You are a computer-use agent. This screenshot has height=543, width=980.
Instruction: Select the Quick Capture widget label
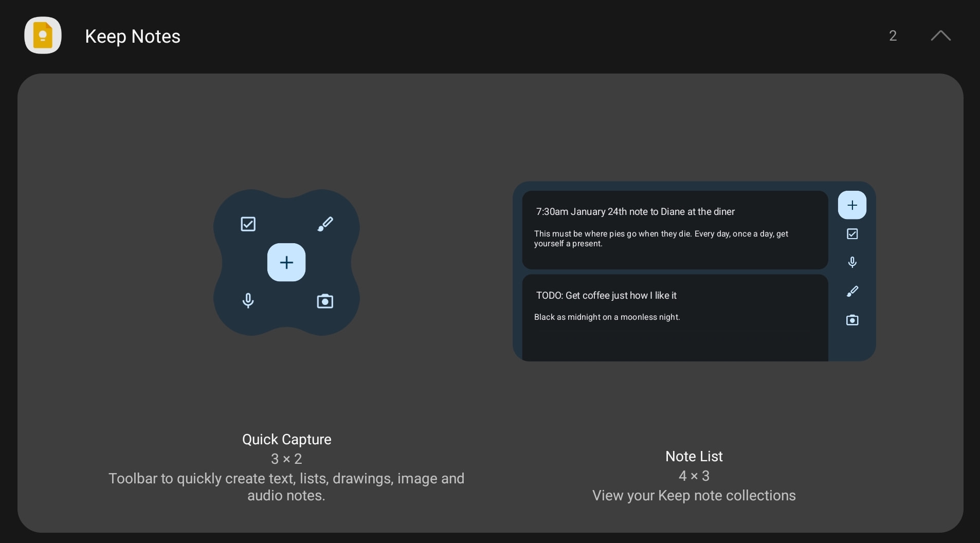coord(286,440)
